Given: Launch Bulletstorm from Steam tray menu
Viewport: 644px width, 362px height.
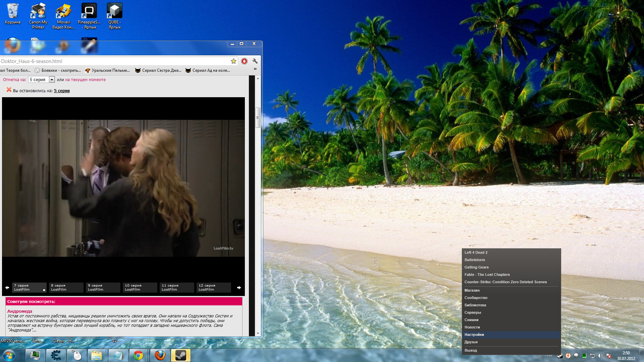Looking at the screenshot, I should click(511, 260).
